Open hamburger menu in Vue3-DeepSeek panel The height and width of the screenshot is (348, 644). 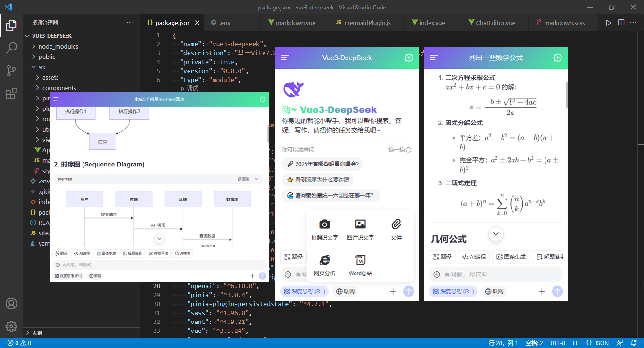tap(285, 58)
